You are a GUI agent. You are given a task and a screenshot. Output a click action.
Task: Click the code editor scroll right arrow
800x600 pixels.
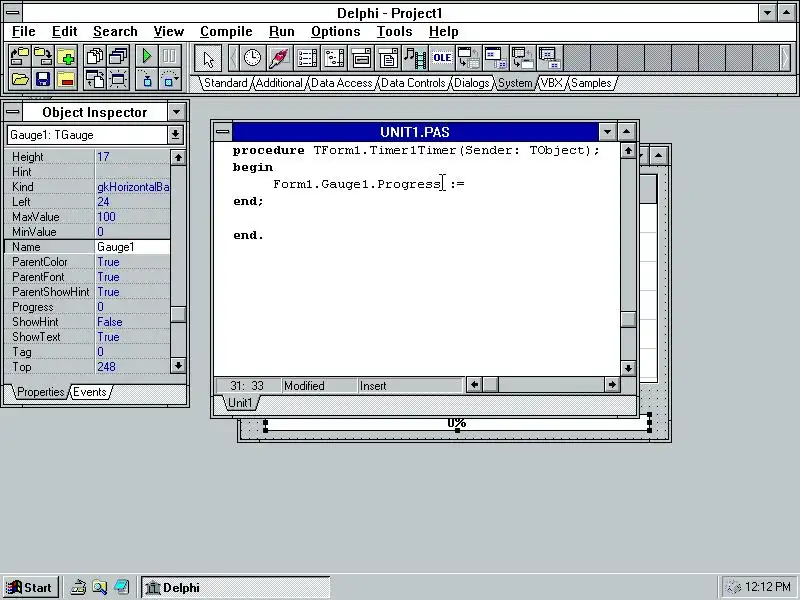click(612, 385)
